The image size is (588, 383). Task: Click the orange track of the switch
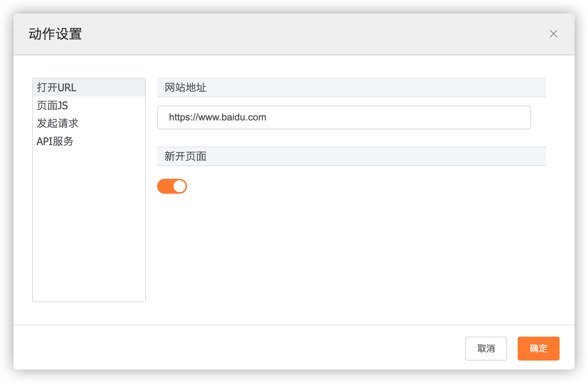coord(165,186)
